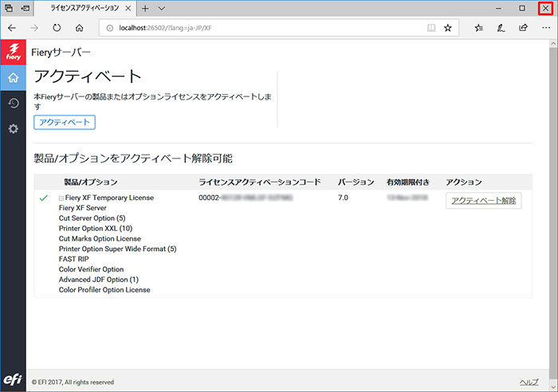Image resolution: width=558 pixels, height=392 pixels.
Task: Click the ライセンスアクティベーションコード column header
Action: click(x=260, y=182)
